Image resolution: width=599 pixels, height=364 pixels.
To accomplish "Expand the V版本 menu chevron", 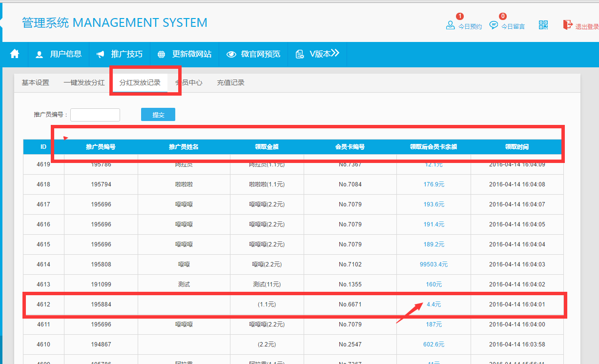I will click(335, 53).
